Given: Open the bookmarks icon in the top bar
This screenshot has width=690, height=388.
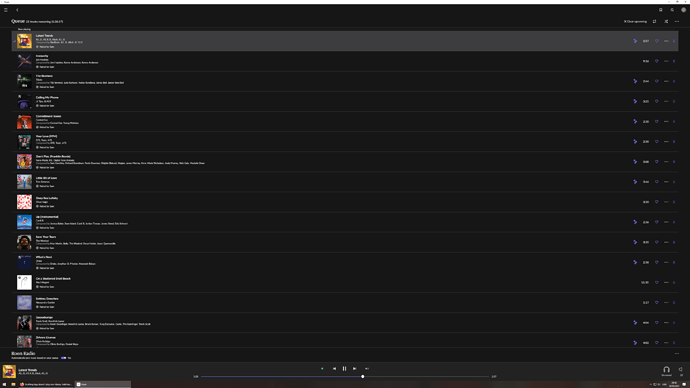Looking at the screenshot, I should tap(661, 10).
